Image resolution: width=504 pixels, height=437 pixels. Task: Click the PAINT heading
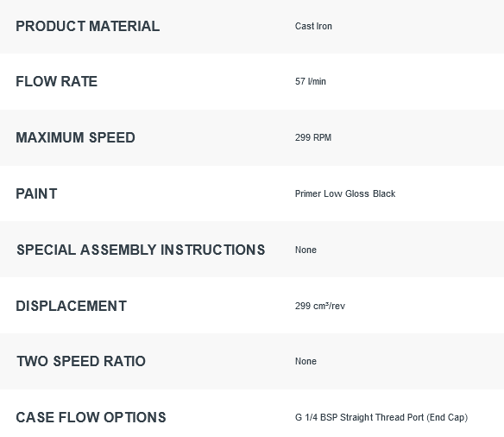coord(36,194)
